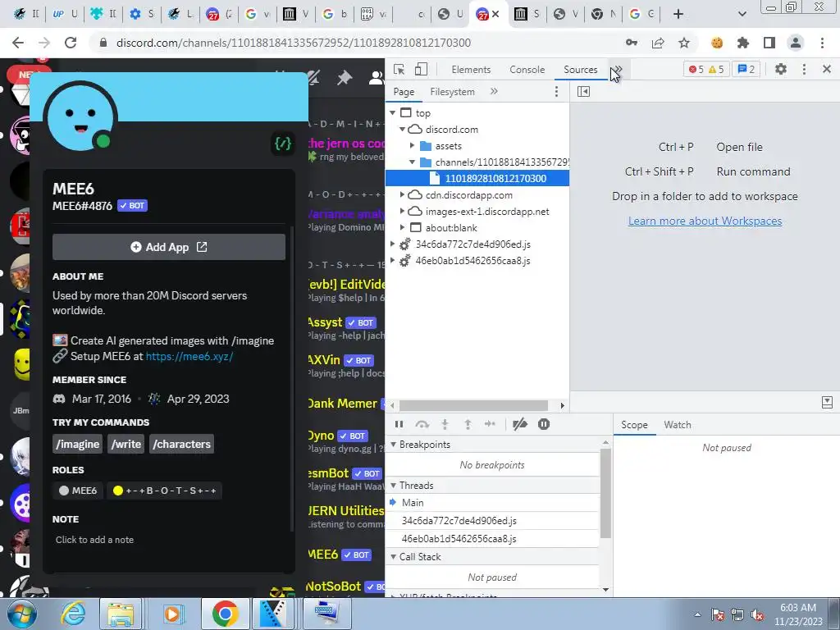Bookmark this tab star icon
Image resolution: width=840 pixels, height=630 pixels.
click(684, 43)
